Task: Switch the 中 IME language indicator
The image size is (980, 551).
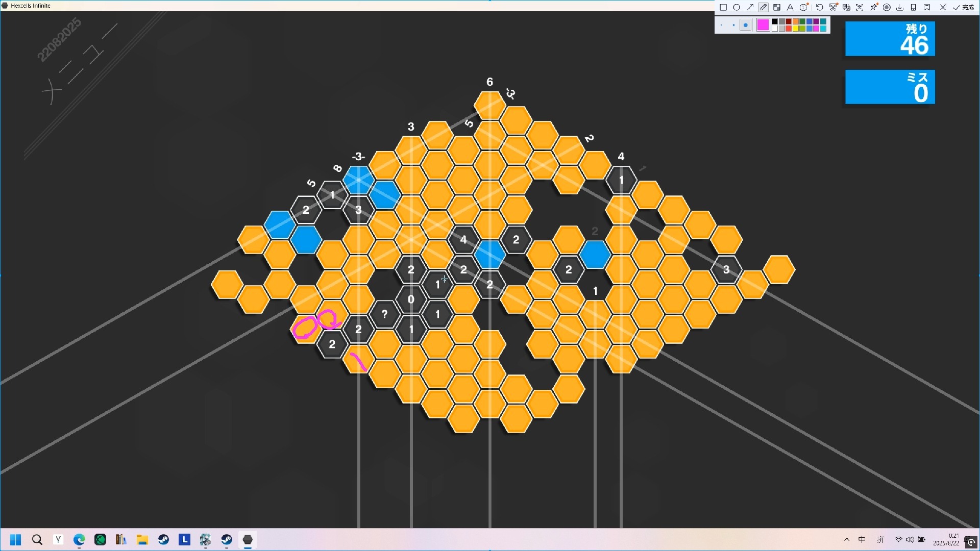Action: pyautogui.click(x=862, y=540)
